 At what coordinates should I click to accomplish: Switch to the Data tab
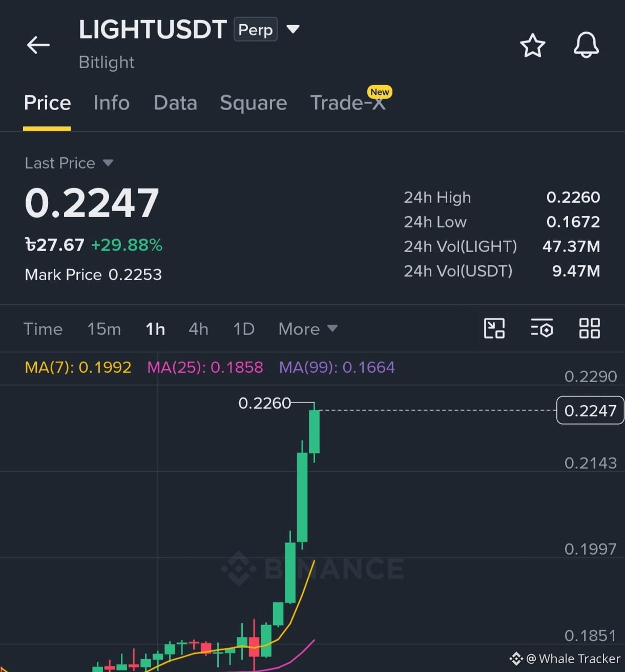[175, 103]
